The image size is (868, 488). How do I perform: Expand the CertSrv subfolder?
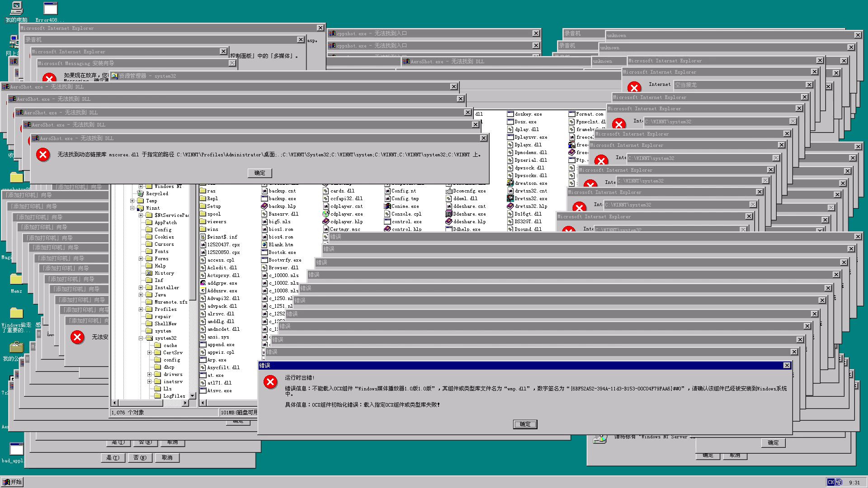pyautogui.click(x=149, y=353)
